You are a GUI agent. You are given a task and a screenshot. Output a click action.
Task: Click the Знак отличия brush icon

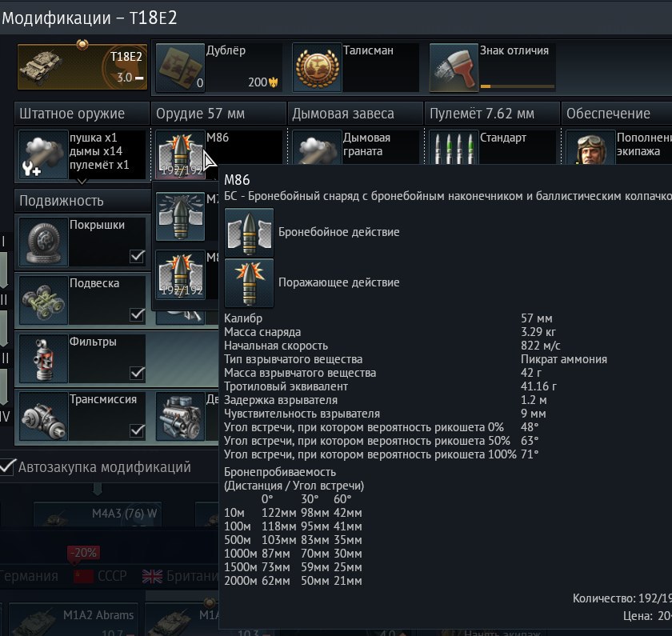pyautogui.click(x=454, y=67)
